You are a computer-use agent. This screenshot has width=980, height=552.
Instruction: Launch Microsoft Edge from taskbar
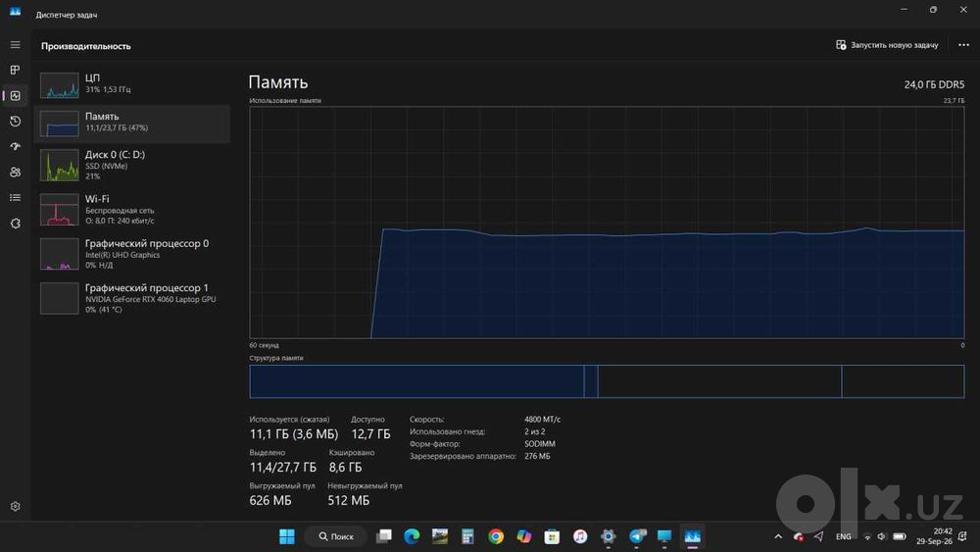412,536
